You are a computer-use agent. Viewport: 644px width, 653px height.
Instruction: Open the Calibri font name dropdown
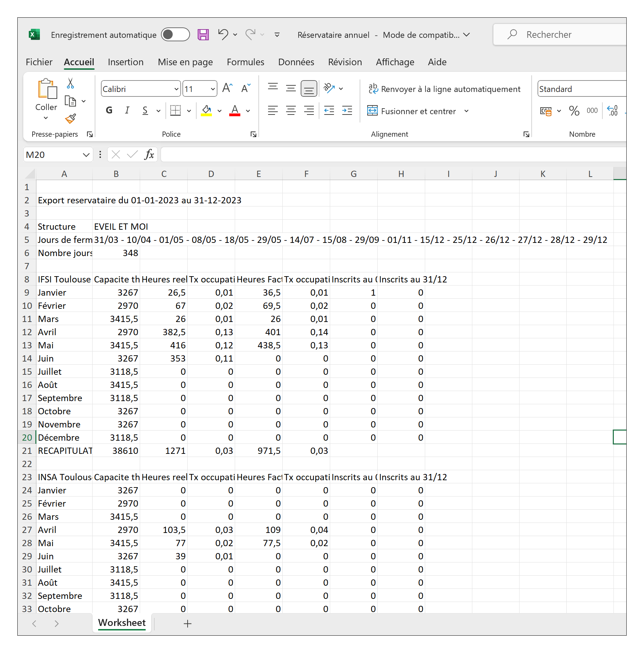pos(176,89)
